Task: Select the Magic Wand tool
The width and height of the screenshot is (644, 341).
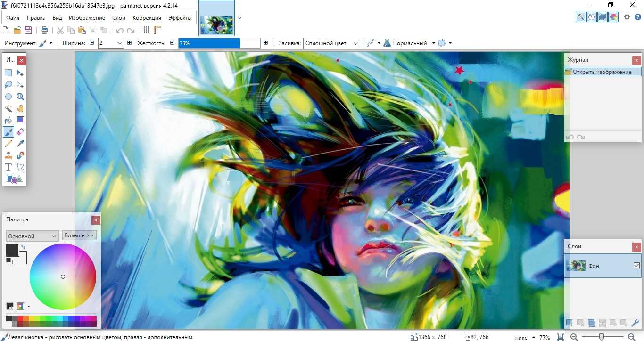Action: point(8,108)
